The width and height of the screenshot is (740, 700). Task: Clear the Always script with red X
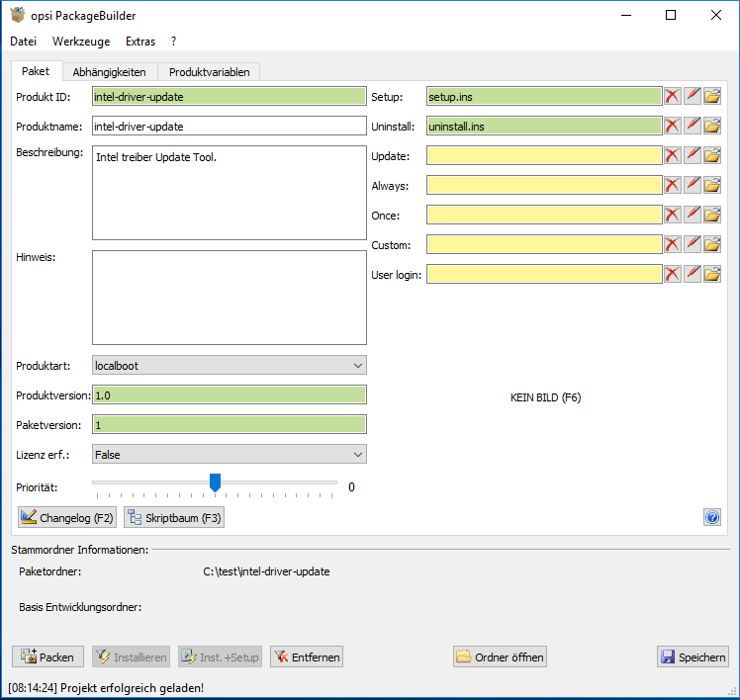click(673, 185)
